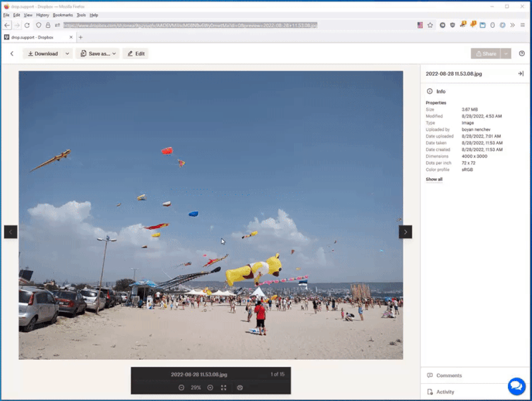
Task: Expand the Download options dropdown arrow
Action: [67, 54]
